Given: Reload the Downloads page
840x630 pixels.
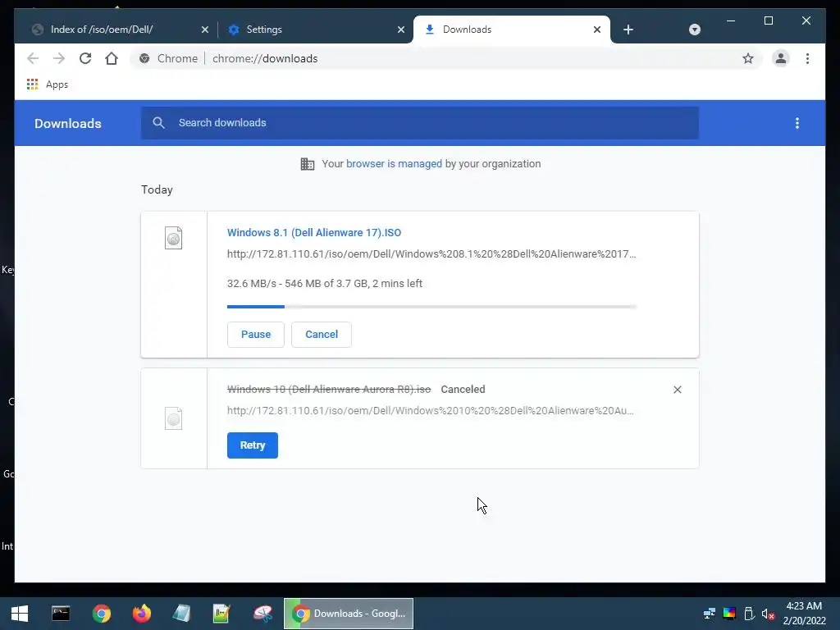Looking at the screenshot, I should point(85,58).
